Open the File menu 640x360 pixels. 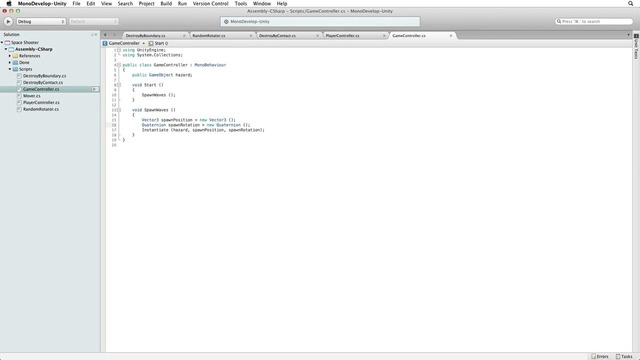coord(76,3)
